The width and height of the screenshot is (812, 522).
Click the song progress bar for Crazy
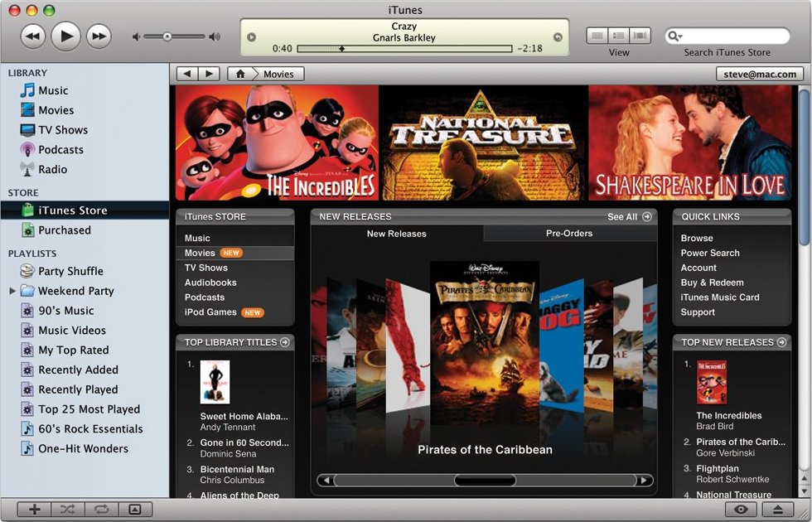pyautogui.click(x=404, y=49)
